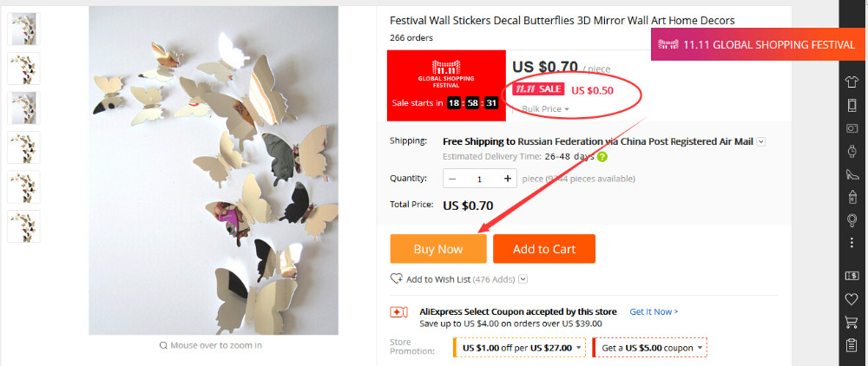
Task: Open the shoes category high-heel icon
Action: point(852,174)
